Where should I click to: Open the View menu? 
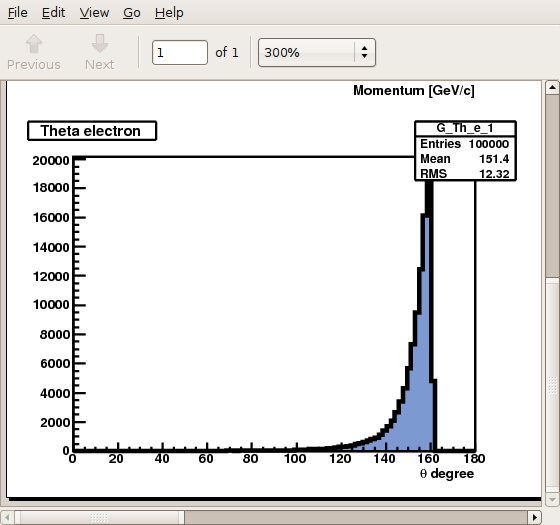tap(94, 13)
